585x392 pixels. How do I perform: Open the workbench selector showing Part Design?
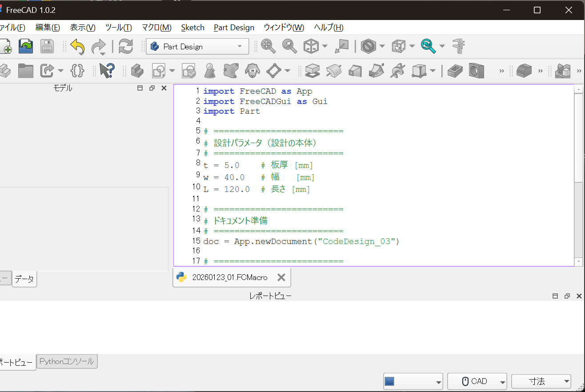197,46
